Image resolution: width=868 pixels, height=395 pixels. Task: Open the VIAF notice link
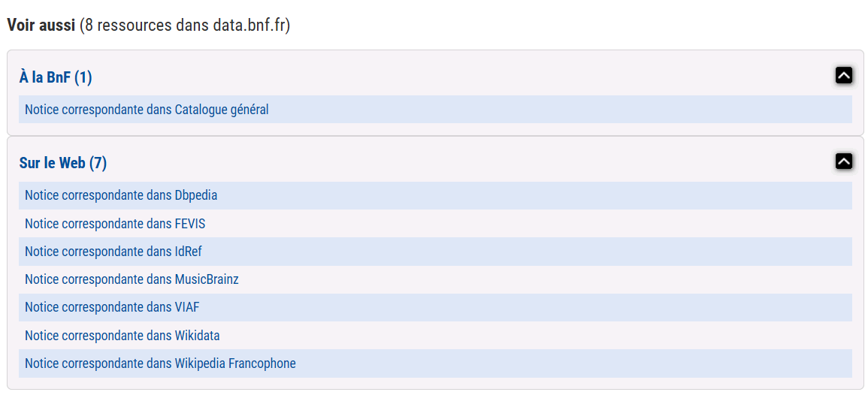pos(112,307)
